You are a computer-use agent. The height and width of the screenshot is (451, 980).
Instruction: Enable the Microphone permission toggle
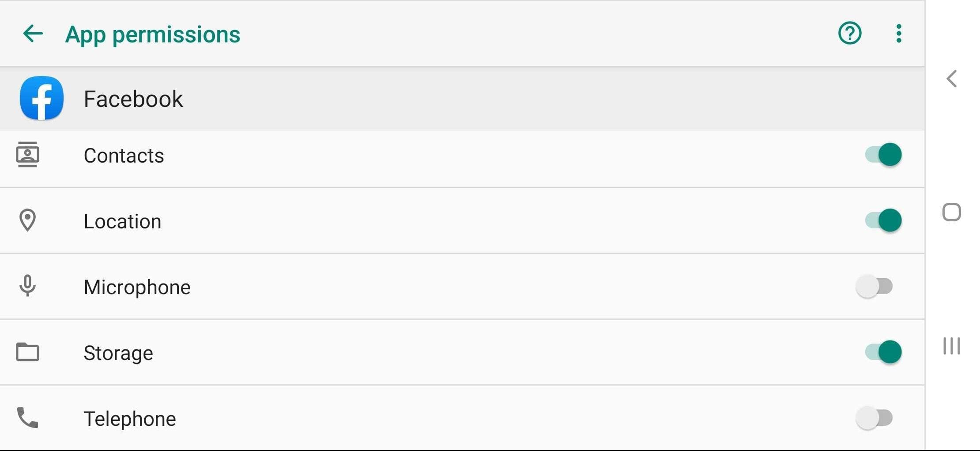[874, 286]
